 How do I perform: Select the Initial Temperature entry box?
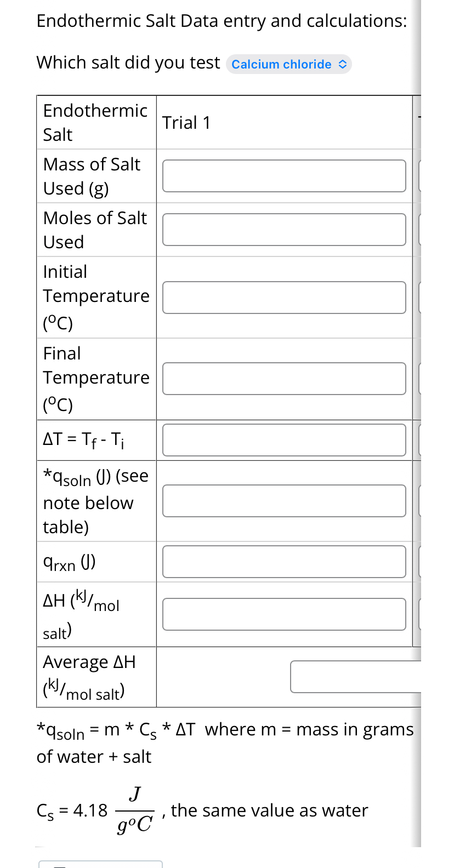[283, 297]
